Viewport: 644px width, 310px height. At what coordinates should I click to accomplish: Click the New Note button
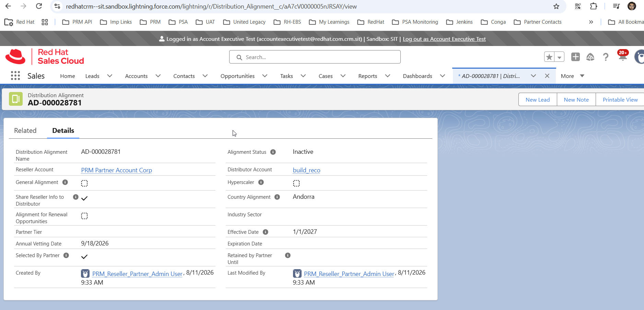[576, 100]
